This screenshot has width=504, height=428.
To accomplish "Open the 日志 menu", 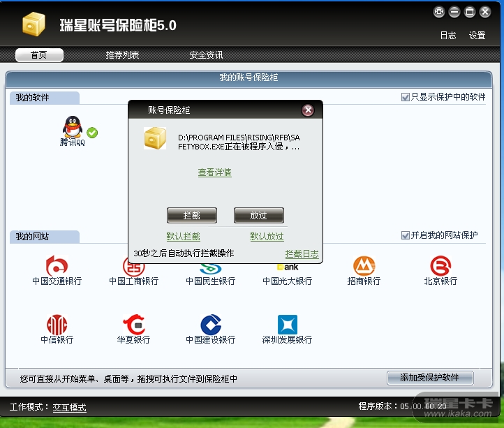I will click(x=448, y=36).
